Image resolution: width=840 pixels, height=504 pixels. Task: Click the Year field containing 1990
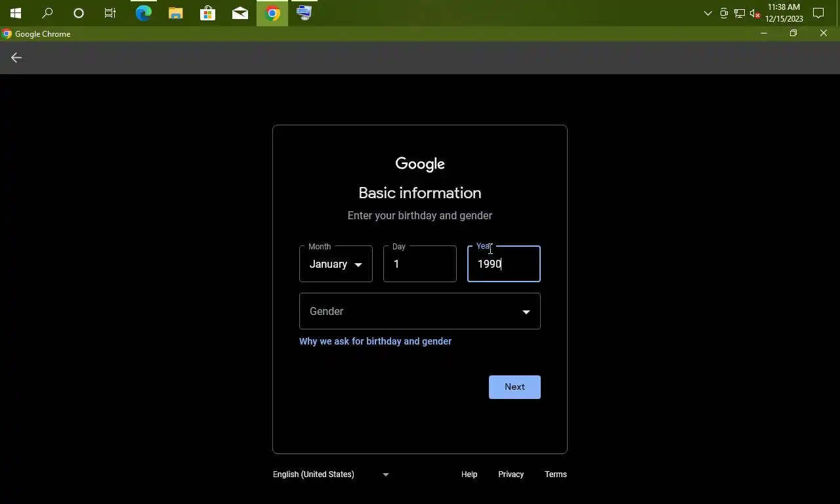pyautogui.click(x=504, y=264)
